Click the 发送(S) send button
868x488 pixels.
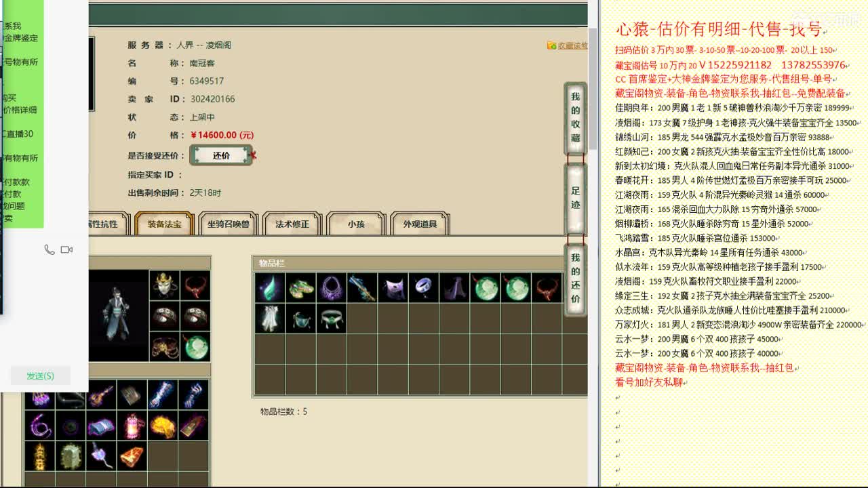tap(40, 375)
